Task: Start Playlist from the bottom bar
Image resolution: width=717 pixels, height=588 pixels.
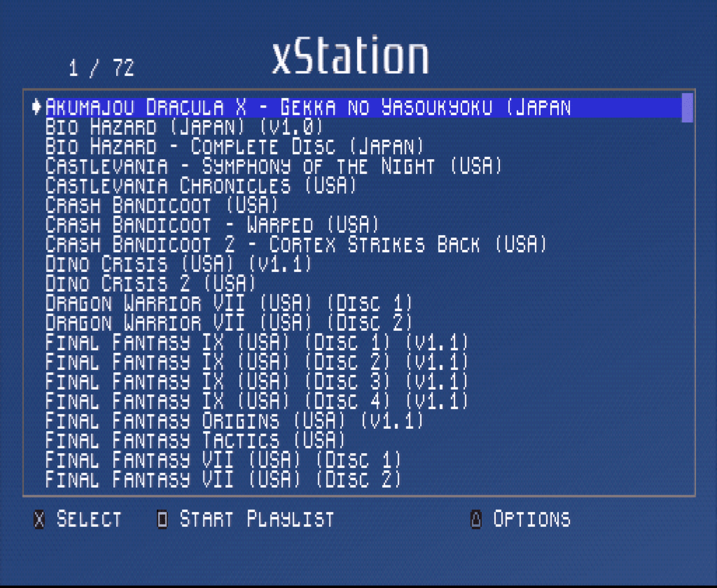Action: [x=256, y=520]
